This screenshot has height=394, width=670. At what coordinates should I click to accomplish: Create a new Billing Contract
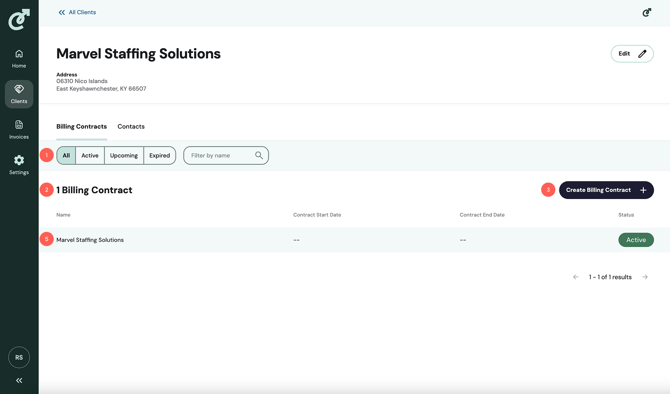(606, 190)
